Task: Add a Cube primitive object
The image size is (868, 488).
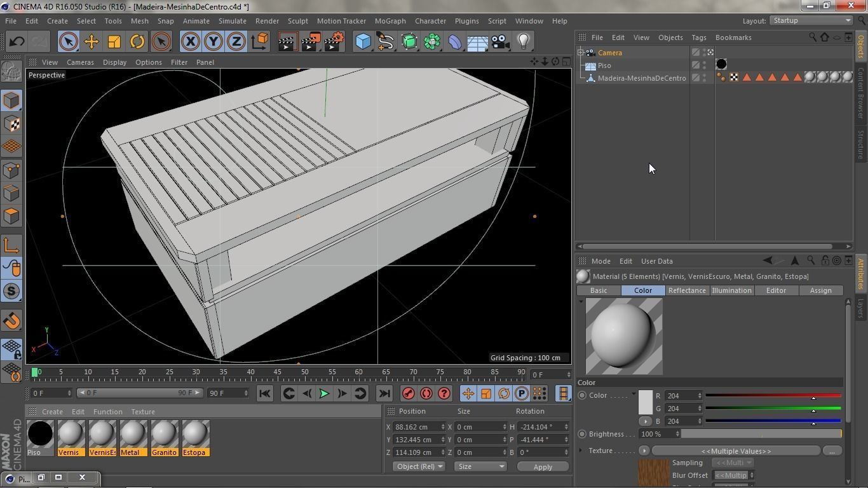Action: (363, 42)
